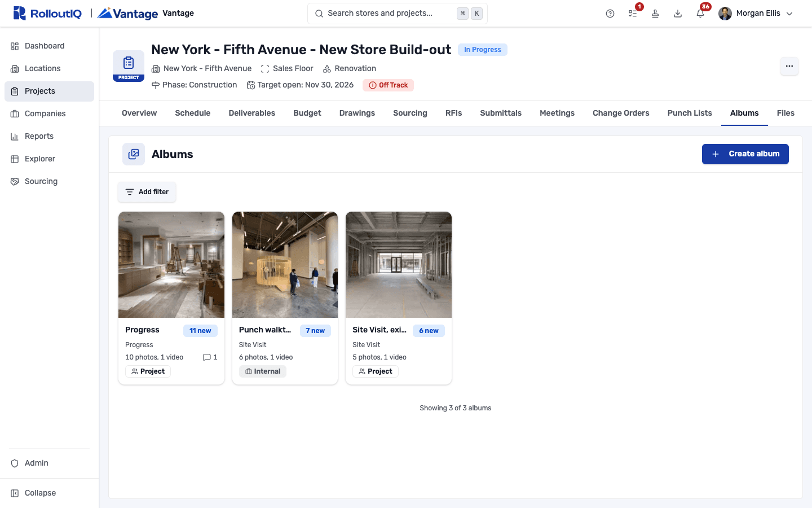This screenshot has width=812, height=508.
Task: Open the project more options ellipsis
Action: 789,66
